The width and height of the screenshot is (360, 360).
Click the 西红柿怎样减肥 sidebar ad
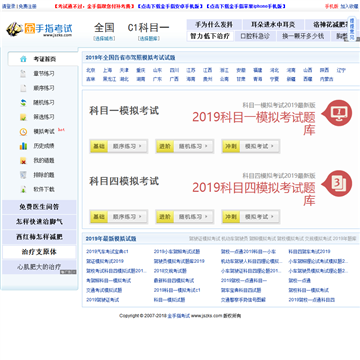point(39,237)
